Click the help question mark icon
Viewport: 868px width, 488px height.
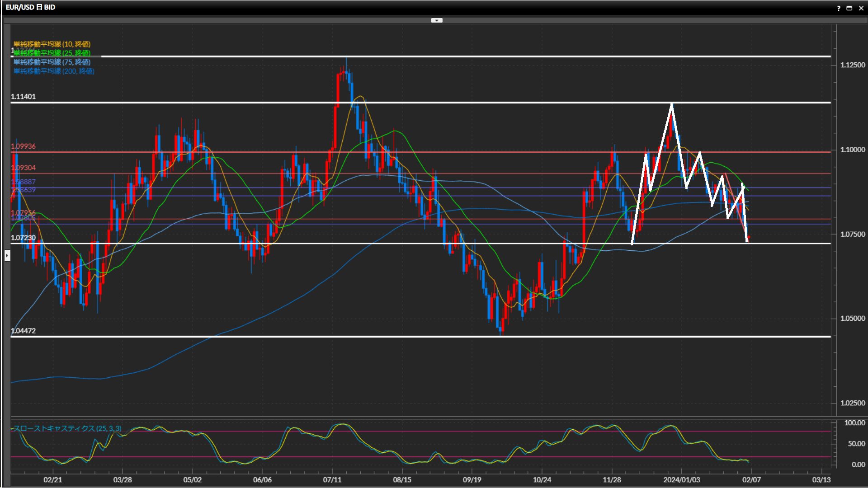click(x=839, y=8)
